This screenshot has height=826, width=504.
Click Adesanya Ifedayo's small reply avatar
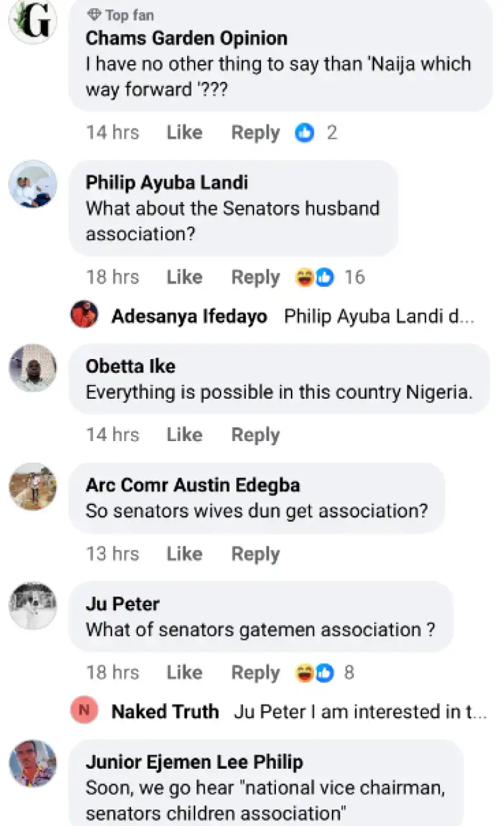[x=84, y=315]
